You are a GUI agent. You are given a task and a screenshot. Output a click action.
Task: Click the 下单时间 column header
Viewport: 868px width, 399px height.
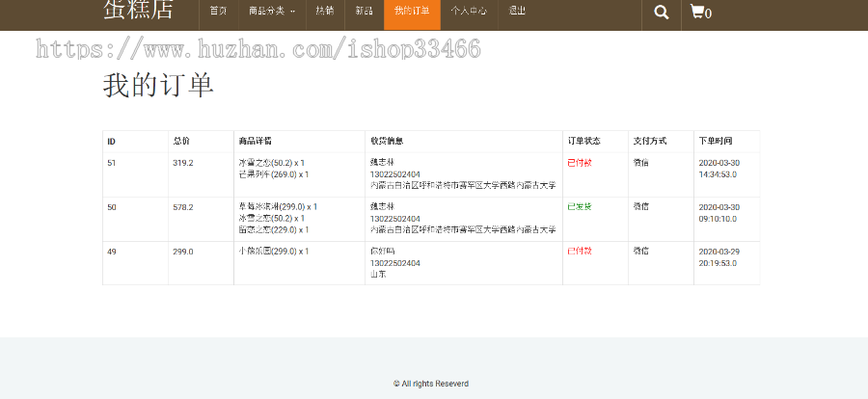[716, 141]
